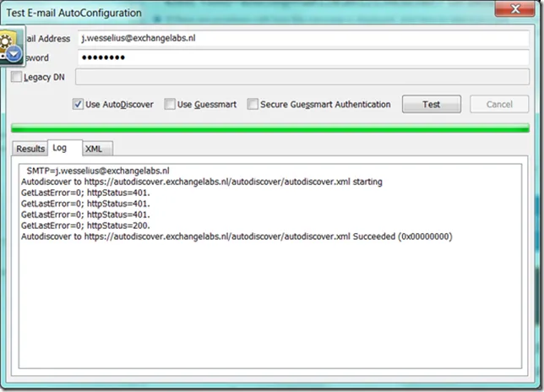Uncheck Use AutoDiscover
Viewport: 544px width, 392px height.
tap(78, 104)
